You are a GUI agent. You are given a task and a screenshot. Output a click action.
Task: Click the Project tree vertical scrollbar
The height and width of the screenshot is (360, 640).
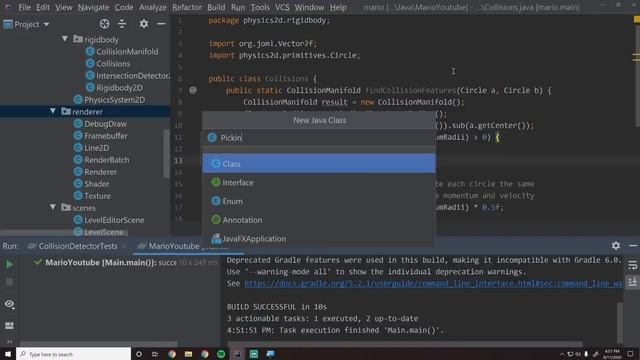[166, 153]
